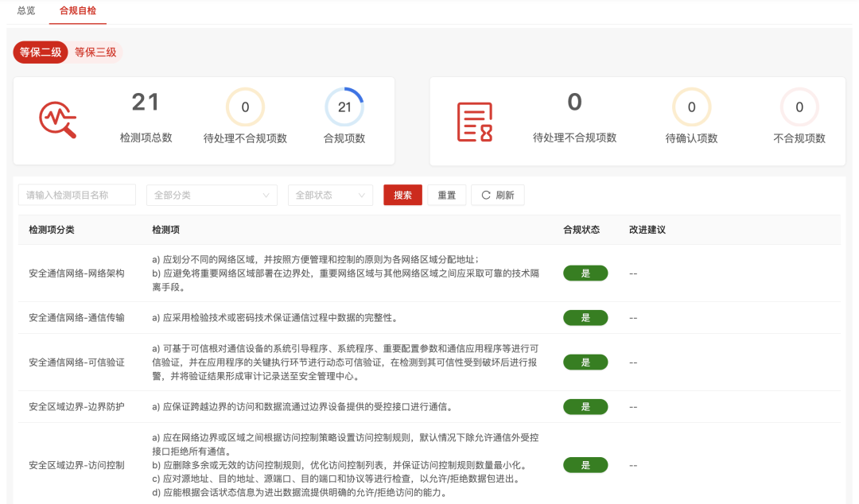Click the red document hourglass icon
Viewport: 859px width, 504px height.
474,122
